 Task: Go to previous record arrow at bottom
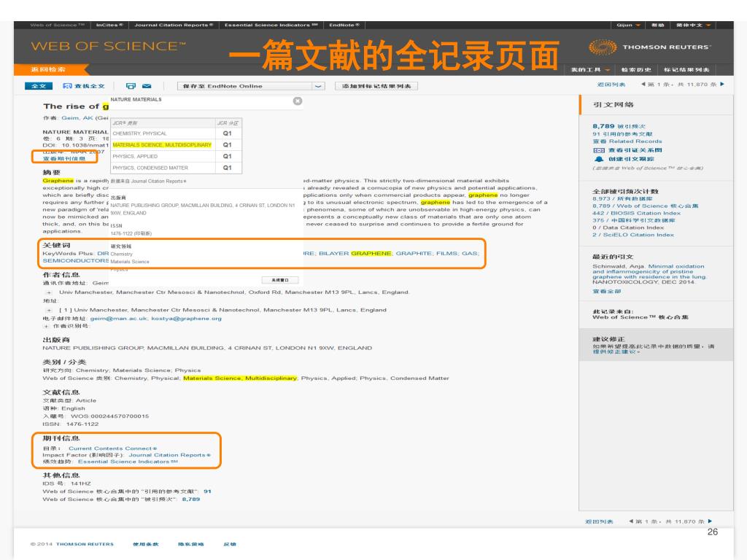(631, 521)
